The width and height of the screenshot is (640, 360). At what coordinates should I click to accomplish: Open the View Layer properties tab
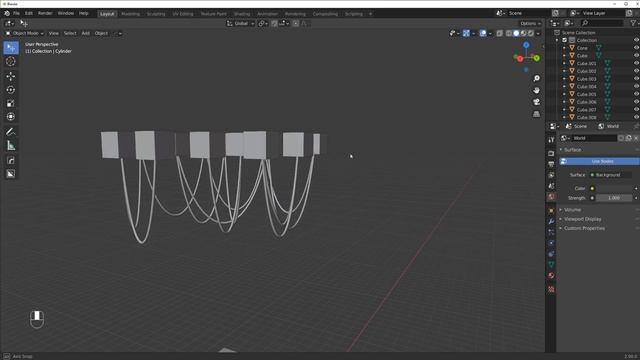tap(551, 175)
